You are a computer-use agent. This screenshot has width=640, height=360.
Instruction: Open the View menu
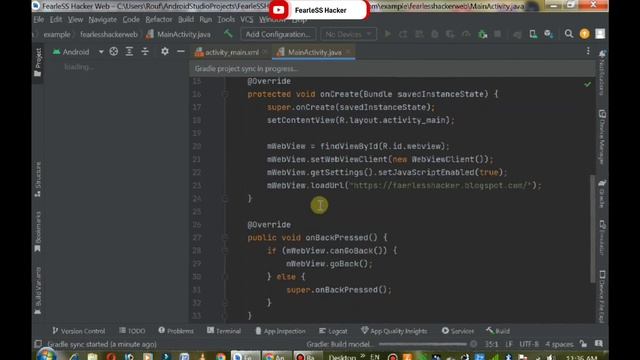click(x=76, y=20)
